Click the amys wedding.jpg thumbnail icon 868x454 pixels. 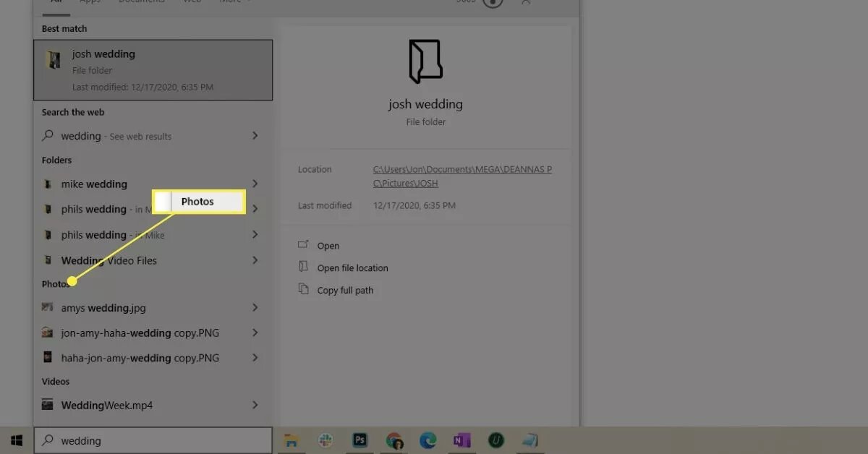pyautogui.click(x=48, y=307)
